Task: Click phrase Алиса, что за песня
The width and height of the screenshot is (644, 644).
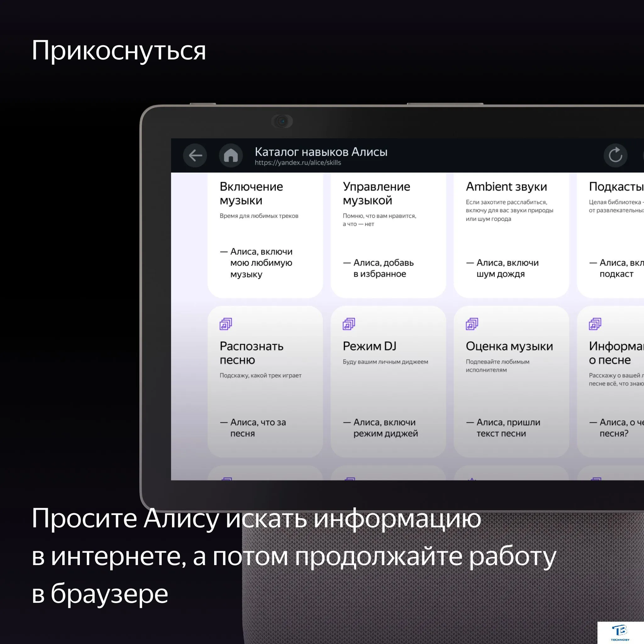Action: click(253, 428)
